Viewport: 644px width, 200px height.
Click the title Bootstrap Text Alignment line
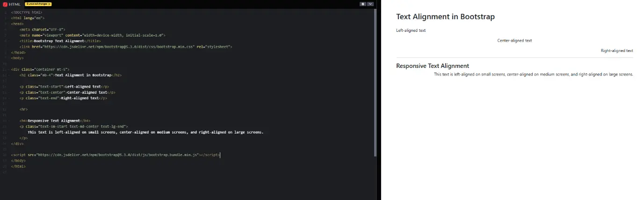60,41
